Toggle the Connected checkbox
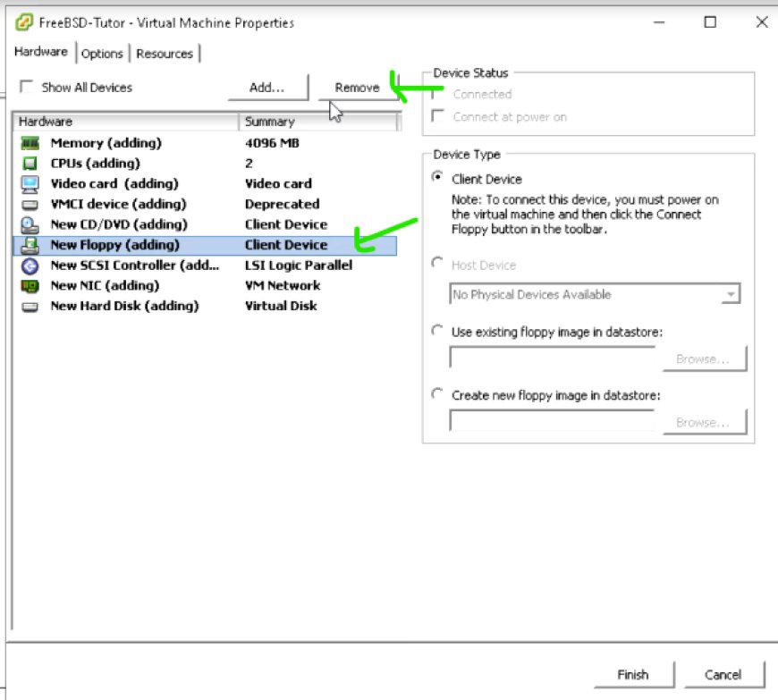The width and height of the screenshot is (778, 700). tap(437, 93)
